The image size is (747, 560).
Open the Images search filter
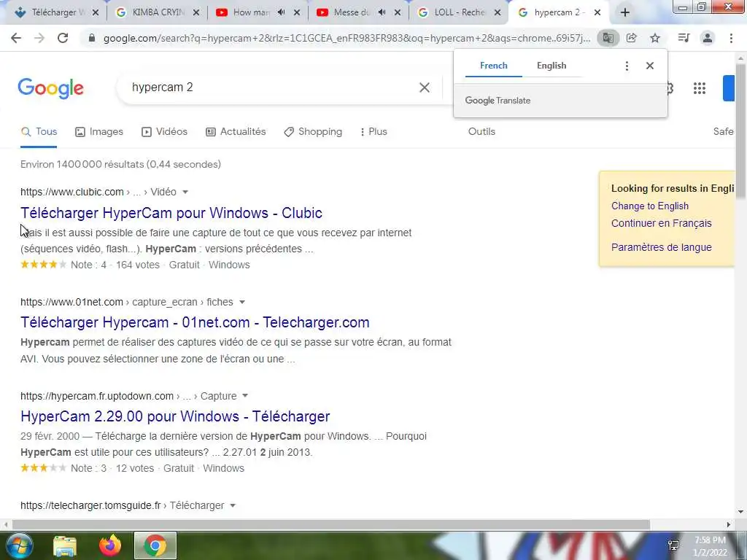(99, 132)
